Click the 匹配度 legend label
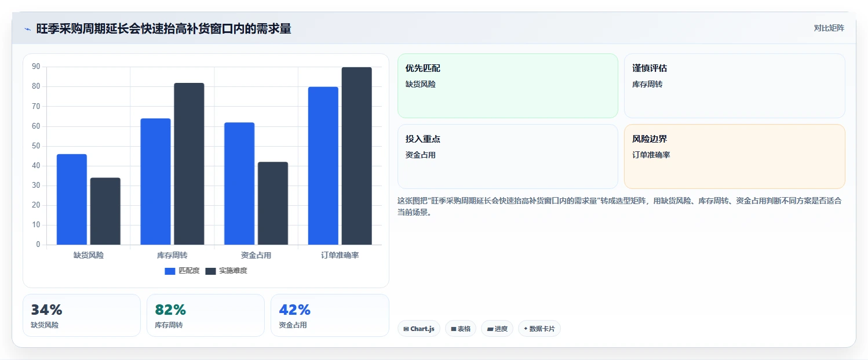 point(189,271)
